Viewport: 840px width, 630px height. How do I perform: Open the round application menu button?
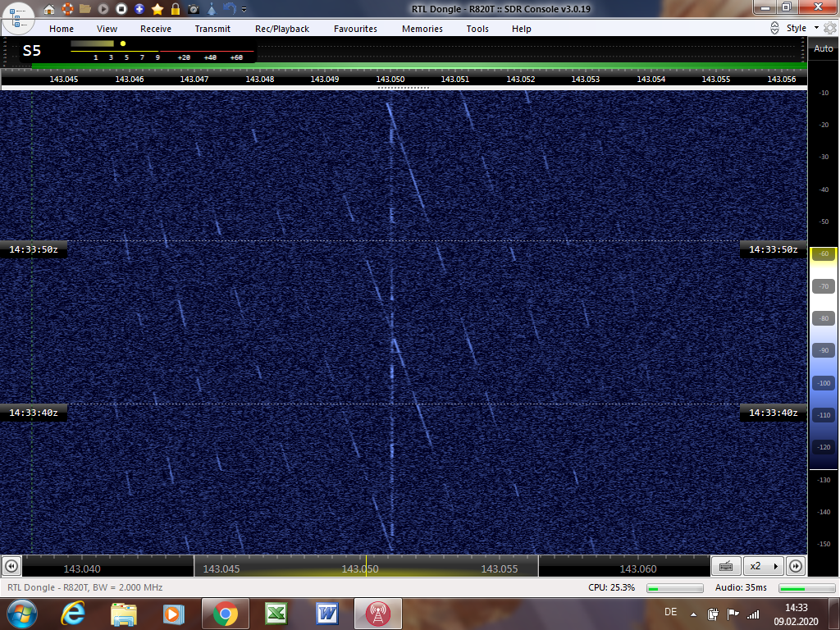(18, 17)
